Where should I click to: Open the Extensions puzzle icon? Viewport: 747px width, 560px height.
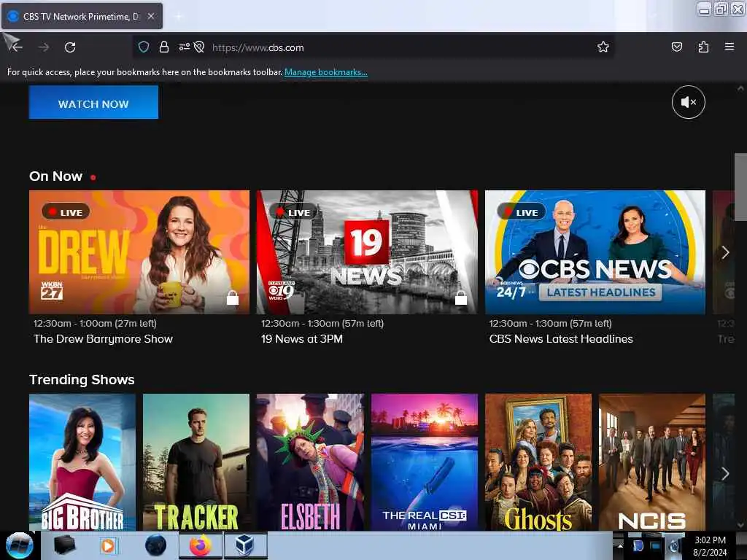point(703,47)
